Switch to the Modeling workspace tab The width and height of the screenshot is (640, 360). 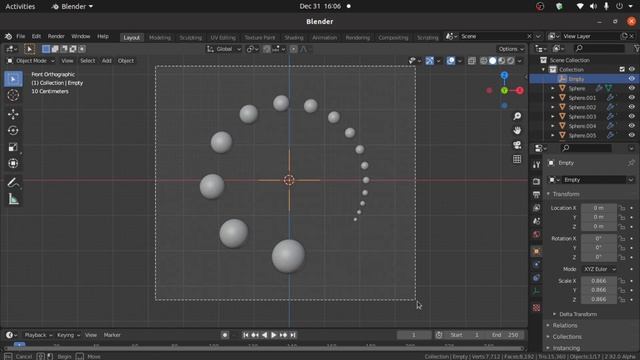coord(160,38)
